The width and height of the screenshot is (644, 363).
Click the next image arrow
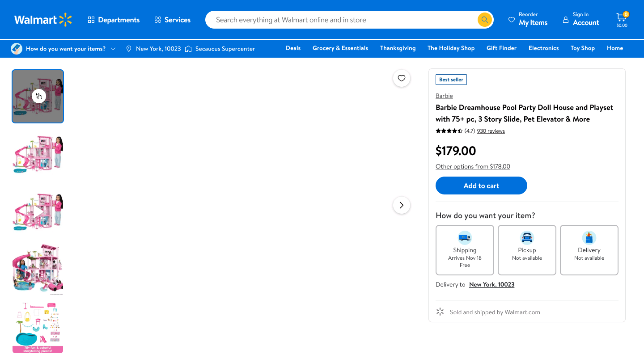click(402, 205)
